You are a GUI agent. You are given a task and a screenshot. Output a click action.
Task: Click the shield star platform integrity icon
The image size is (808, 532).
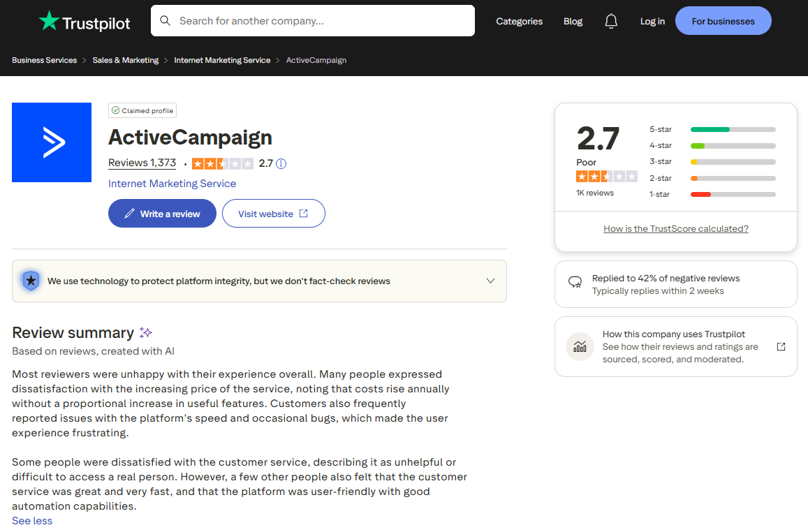(x=31, y=280)
